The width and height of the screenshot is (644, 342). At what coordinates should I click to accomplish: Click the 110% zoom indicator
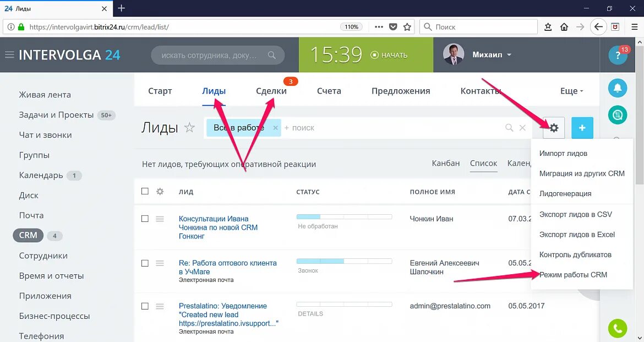[x=351, y=27]
